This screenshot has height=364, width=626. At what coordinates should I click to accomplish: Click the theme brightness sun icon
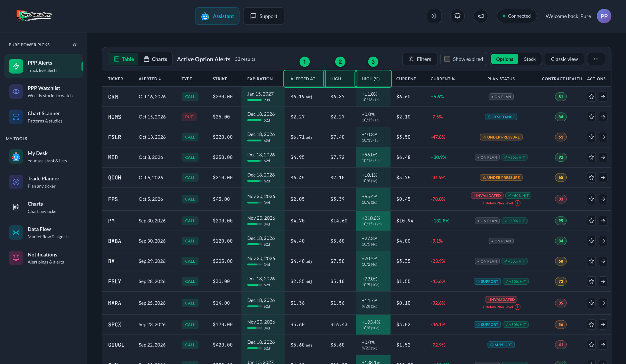(434, 16)
